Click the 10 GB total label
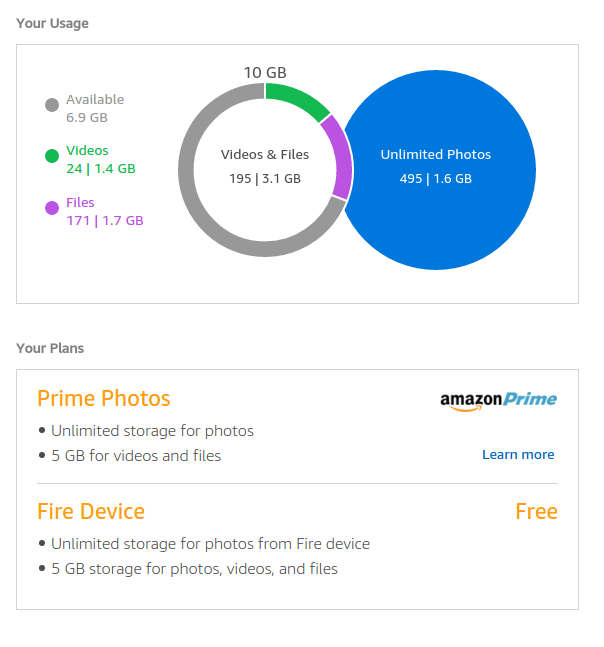This screenshot has height=647, width=604. (265, 72)
